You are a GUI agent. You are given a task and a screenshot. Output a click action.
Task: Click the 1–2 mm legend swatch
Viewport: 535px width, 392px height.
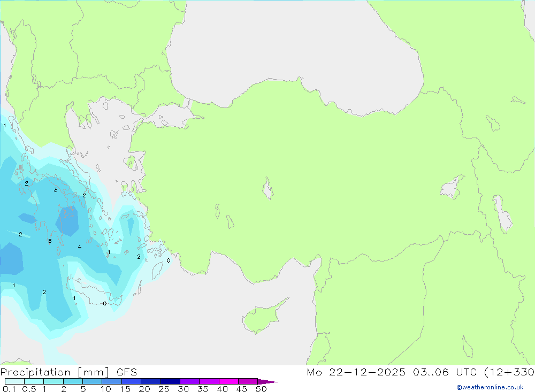coord(53,381)
